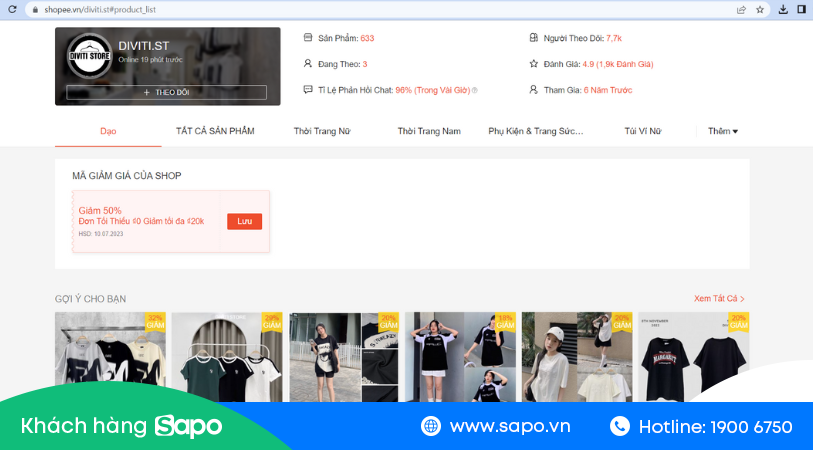
Task: Open browser downloads icon
Action: coord(783,9)
